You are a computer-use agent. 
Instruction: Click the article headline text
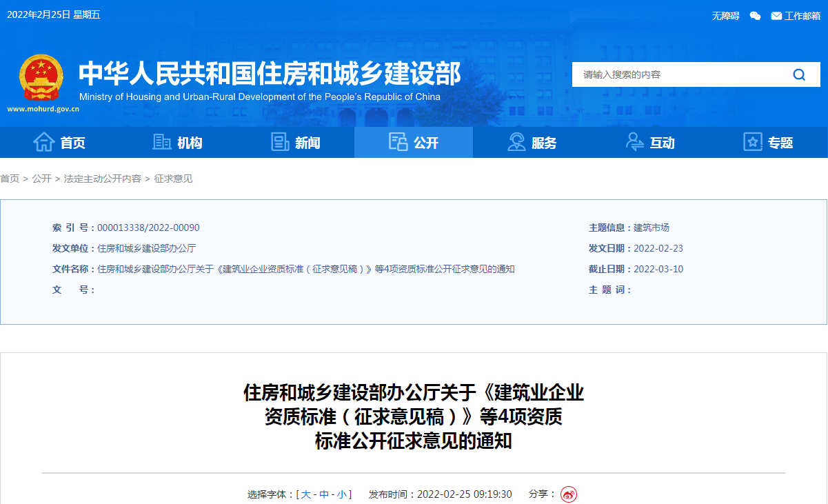click(414, 416)
